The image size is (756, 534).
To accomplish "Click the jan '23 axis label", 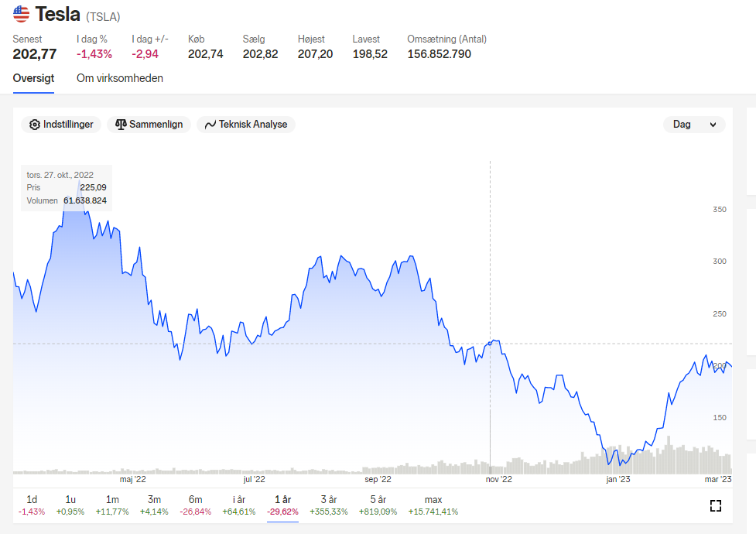I will coord(618,480).
